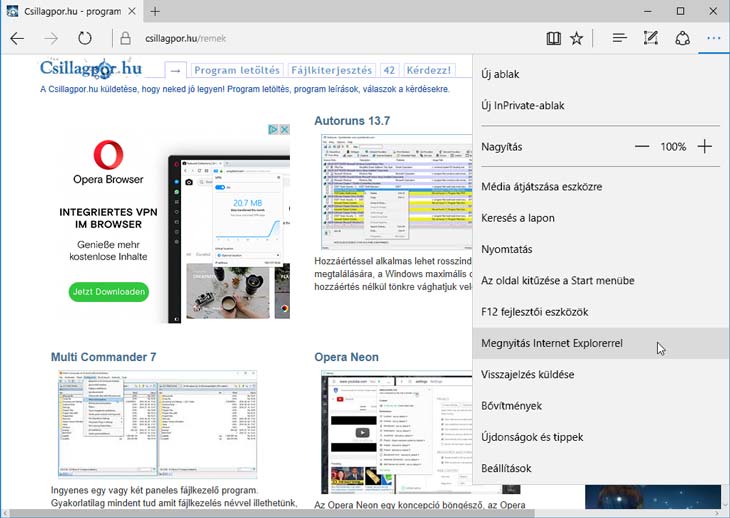Viewport: 730px width, 518px height.
Task: Open the Hub lines icon
Action: pos(619,39)
